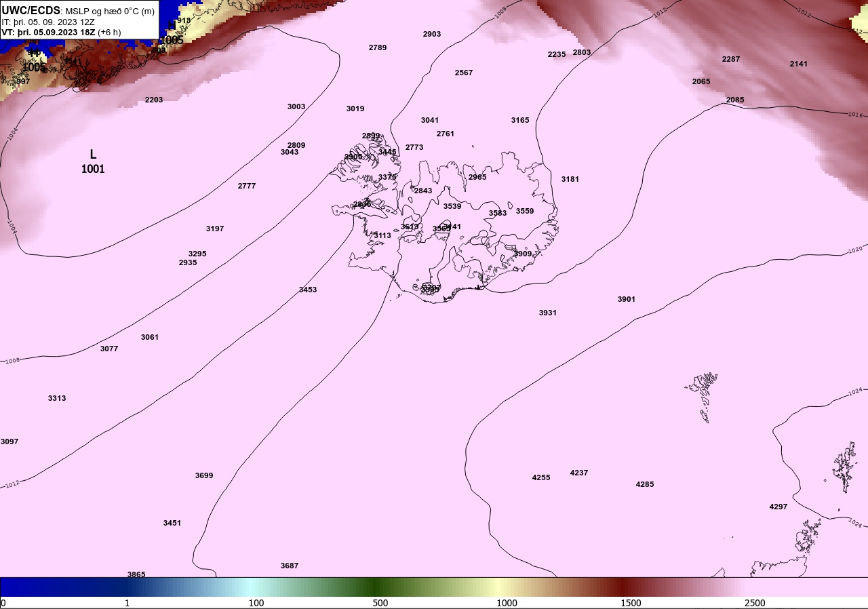Image resolution: width=868 pixels, height=609 pixels.
Task: Click the 3019 height value
Action: tap(355, 109)
